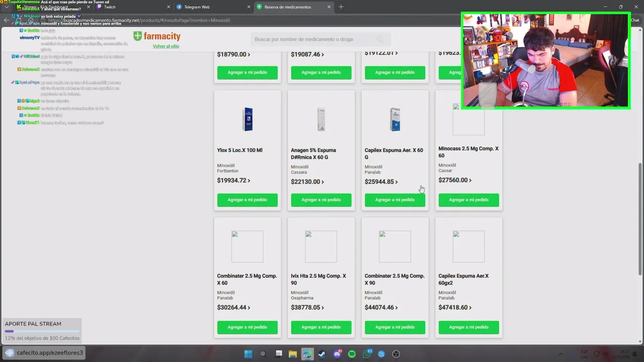Switch to Kick Dashboard tab

[54, 7]
